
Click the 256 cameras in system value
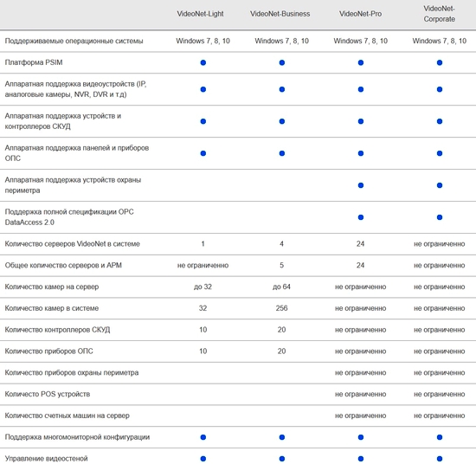[281, 308]
